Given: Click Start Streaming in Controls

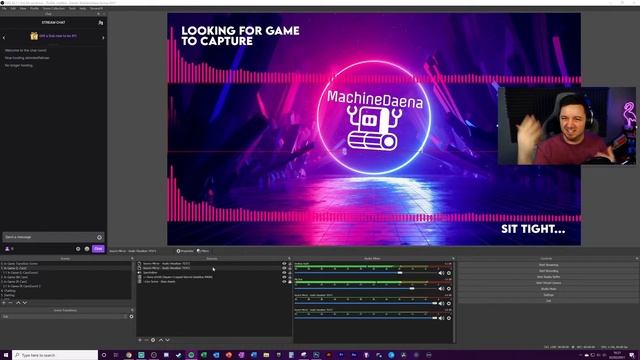Looking at the screenshot, I should (549, 265).
